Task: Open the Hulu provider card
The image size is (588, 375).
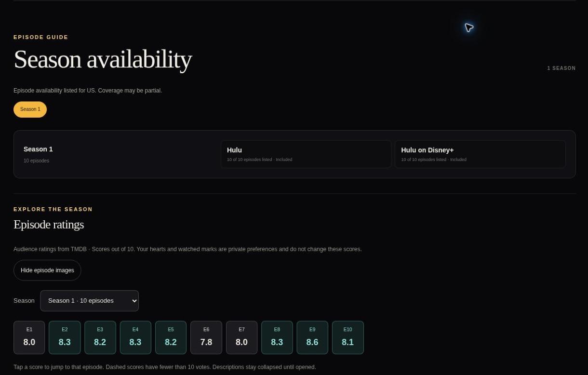Action: pyautogui.click(x=306, y=154)
